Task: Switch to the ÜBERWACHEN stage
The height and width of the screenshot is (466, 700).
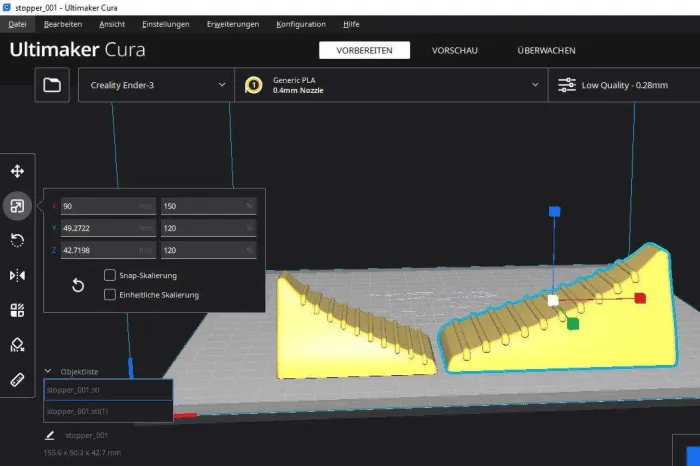Action: pos(546,50)
